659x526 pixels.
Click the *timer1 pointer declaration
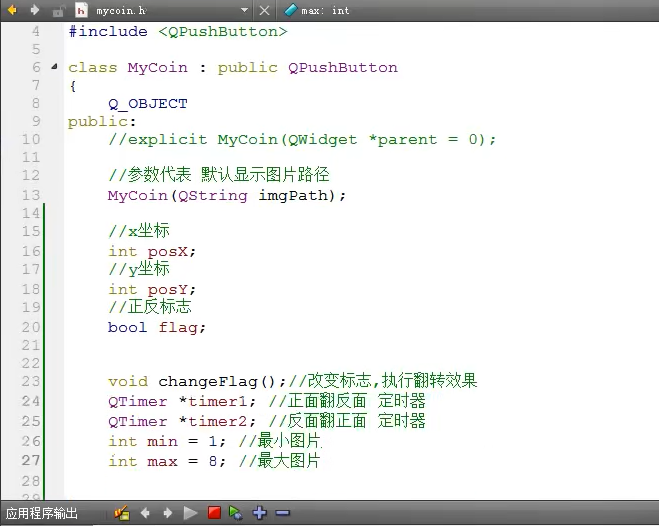click(213, 402)
